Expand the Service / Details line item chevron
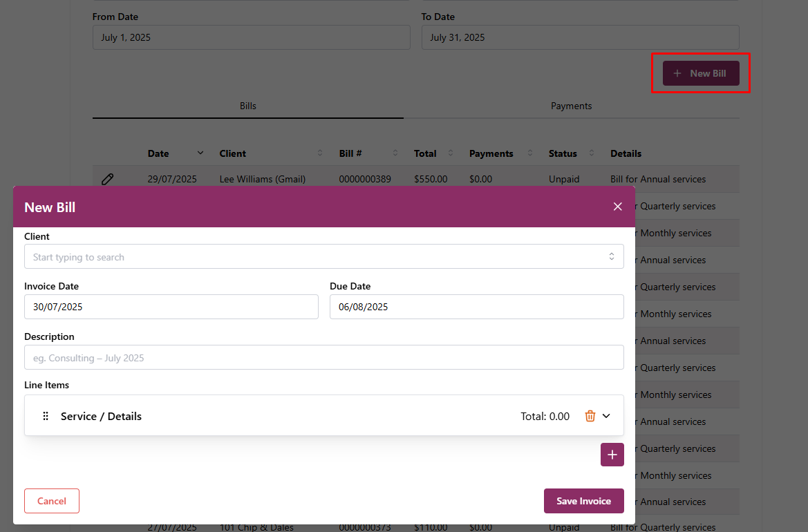The image size is (808, 532). [x=607, y=416]
